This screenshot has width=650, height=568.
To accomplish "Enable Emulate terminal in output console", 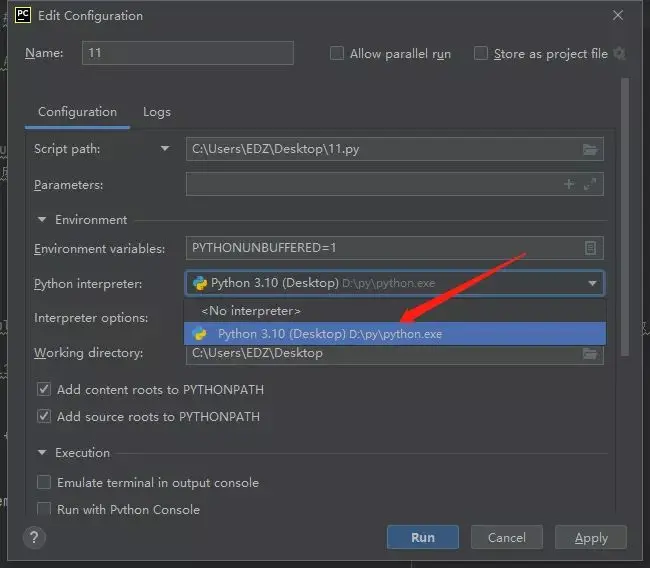I will [44, 482].
